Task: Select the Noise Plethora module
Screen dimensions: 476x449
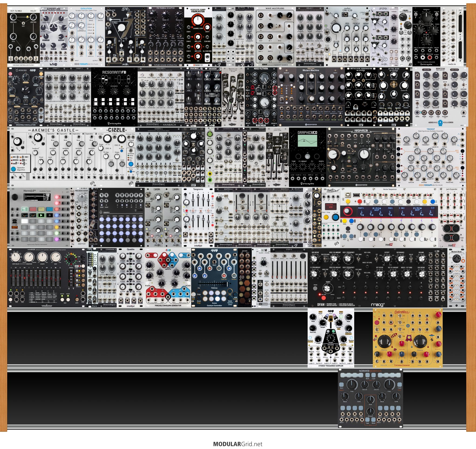Action: [x=261, y=97]
